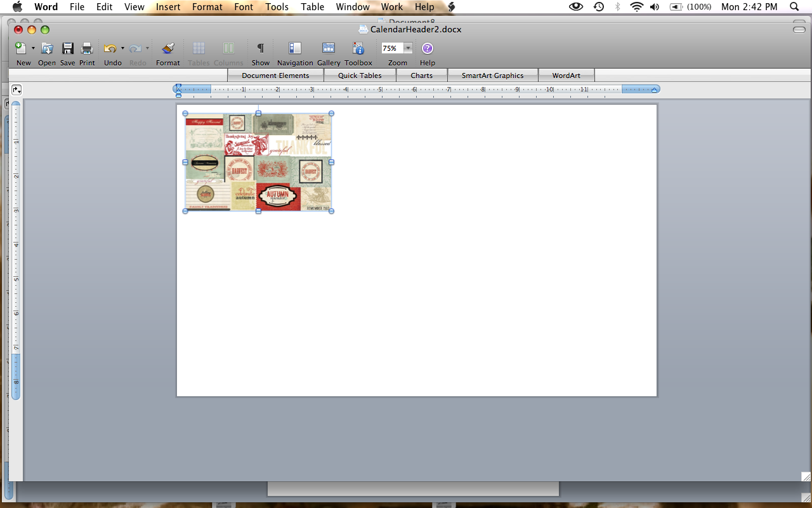
Task: Open the File menu
Action: [x=77, y=7]
